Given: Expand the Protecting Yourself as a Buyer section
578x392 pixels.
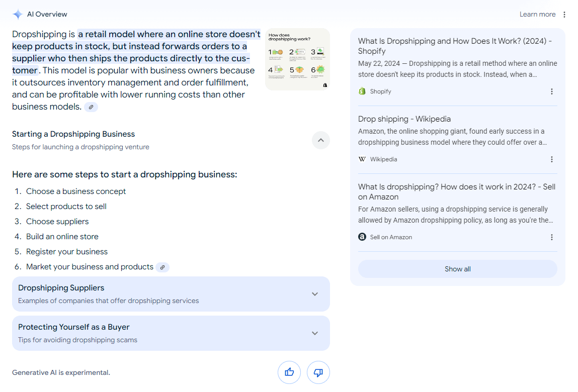Looking at the screenshot, I should tap(171, 333).
